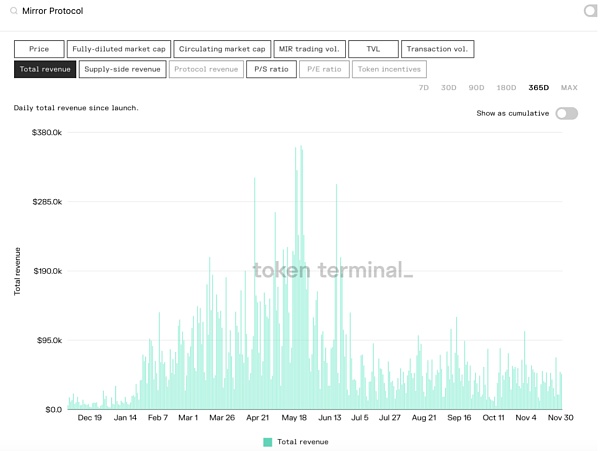Click the Dec 19 date label
The height and width of the screenshot is (451, 600).
pos(90,418)
